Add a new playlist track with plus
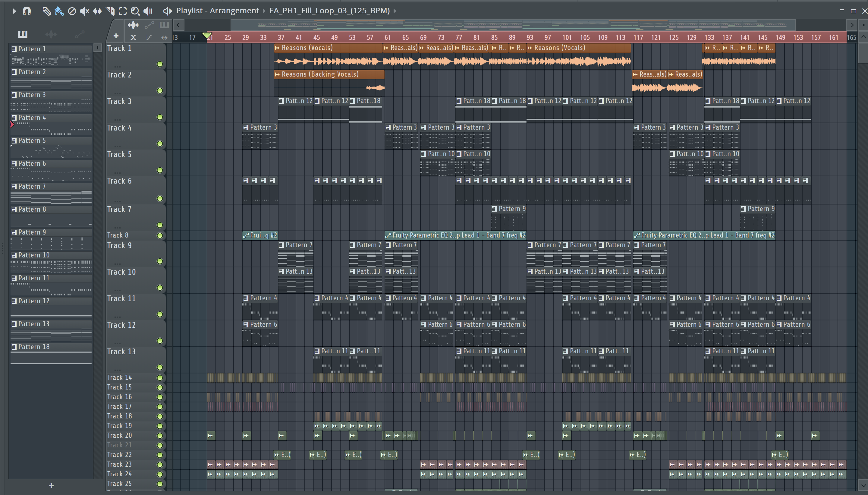Screen dimensions: 868x495 point(116,36)
